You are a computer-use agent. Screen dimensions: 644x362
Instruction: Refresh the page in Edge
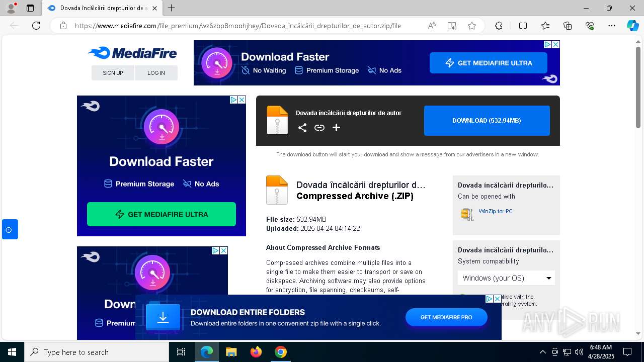pyautogui.click(x=36, y=26)
